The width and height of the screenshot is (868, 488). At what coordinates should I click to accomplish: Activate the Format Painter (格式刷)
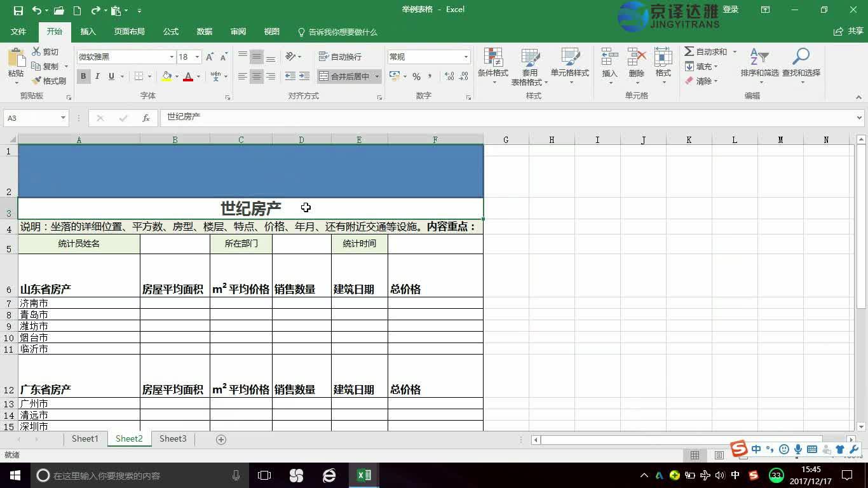coord(48,81)
